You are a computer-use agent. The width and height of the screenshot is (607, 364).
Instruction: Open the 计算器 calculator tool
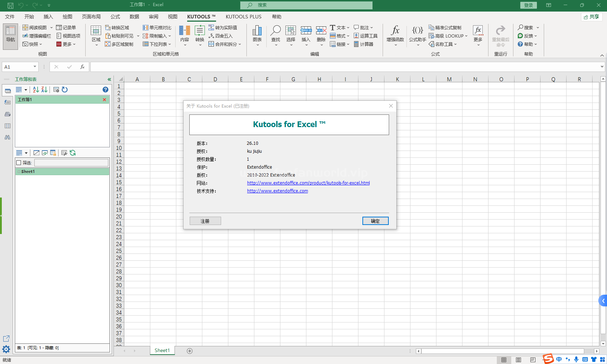(x=363, y=44)
